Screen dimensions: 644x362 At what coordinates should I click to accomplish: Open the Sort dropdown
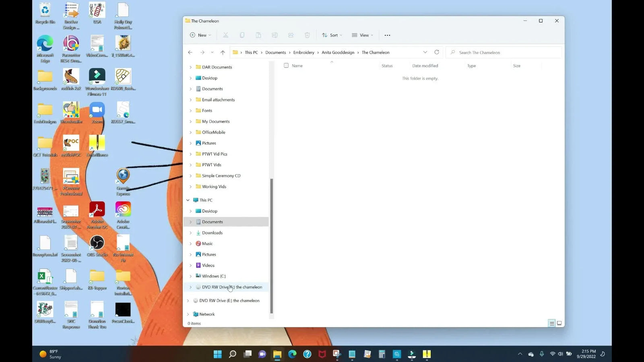tap(332, 35)
